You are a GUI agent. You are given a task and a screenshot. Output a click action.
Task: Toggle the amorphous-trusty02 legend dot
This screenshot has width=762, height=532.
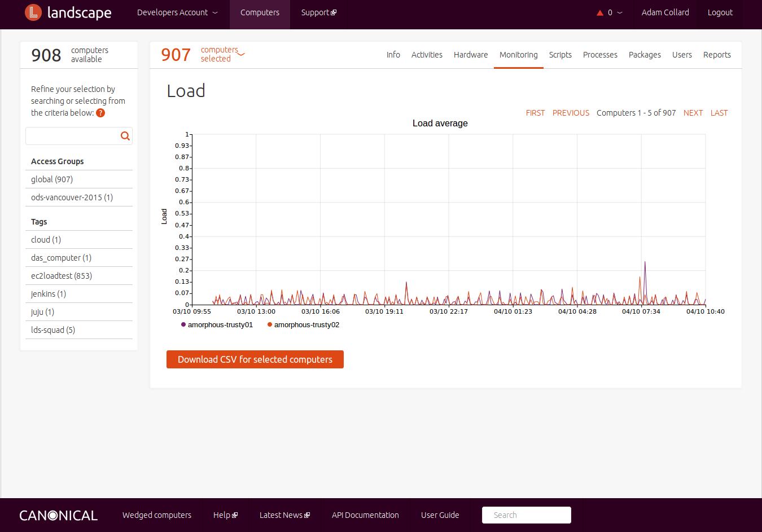point(270,324)
